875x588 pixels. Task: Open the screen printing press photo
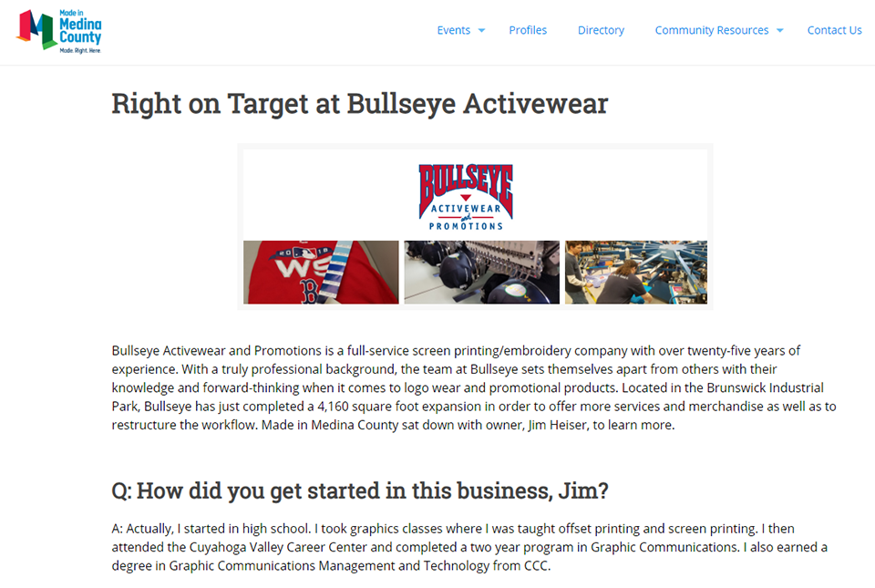636,273
